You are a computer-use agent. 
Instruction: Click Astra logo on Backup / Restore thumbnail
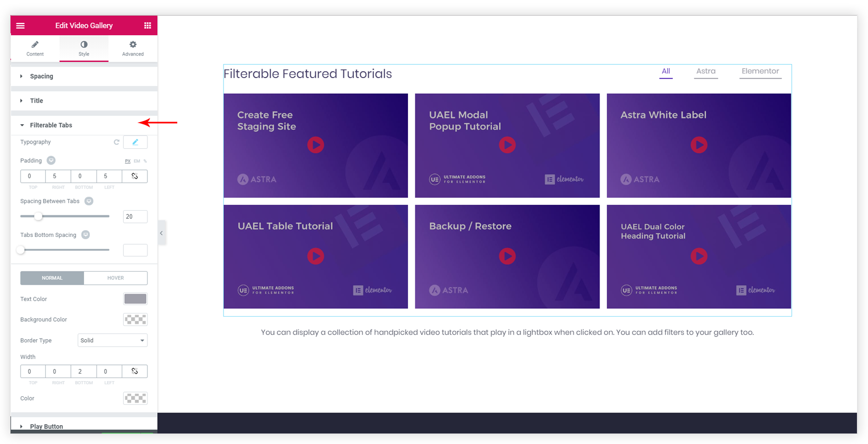(x=448, y=290)
